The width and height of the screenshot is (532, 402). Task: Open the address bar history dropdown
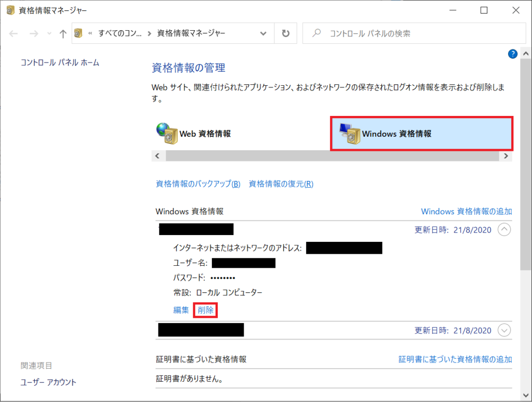coord(263,33)
